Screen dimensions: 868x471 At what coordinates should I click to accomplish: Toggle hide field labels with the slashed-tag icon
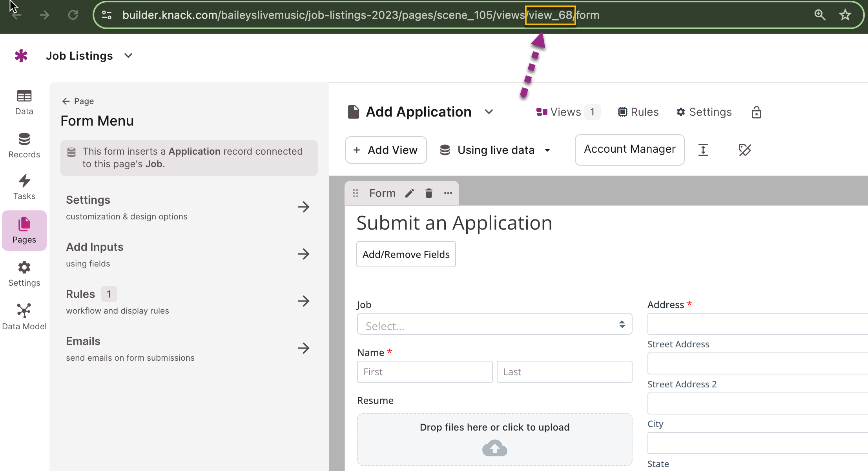(x=744, y=150)
